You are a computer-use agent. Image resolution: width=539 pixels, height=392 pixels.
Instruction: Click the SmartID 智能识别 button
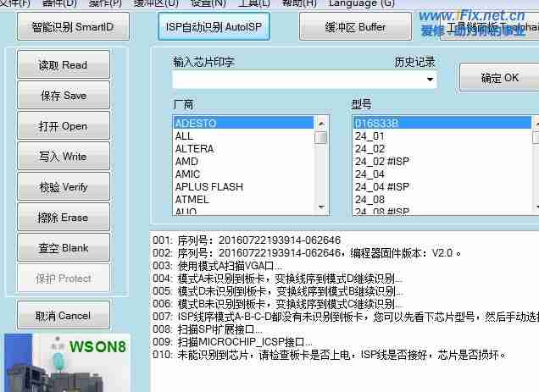click(x=73, y=27)
